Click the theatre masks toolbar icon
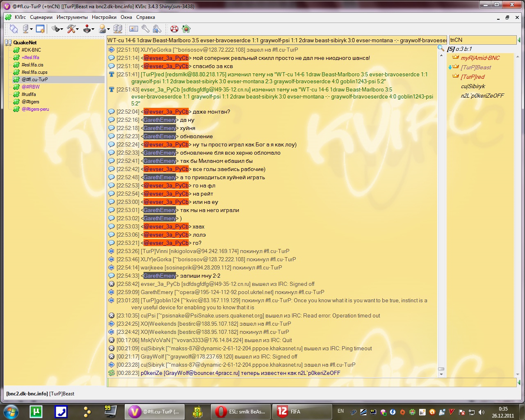525x420 pixels. pyautogui.click(x=55, y=29)
